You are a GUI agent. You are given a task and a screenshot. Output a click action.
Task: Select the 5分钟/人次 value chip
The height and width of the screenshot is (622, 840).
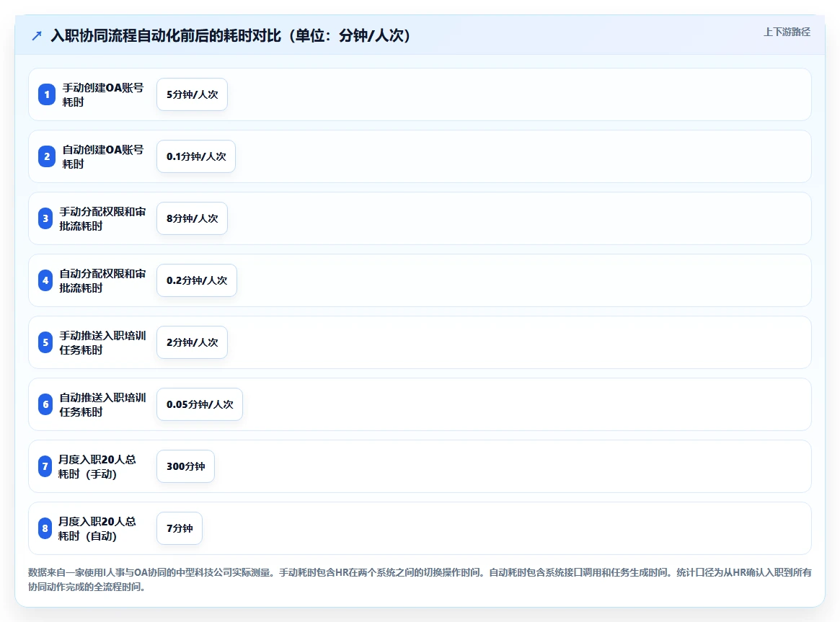pos(192,94)
